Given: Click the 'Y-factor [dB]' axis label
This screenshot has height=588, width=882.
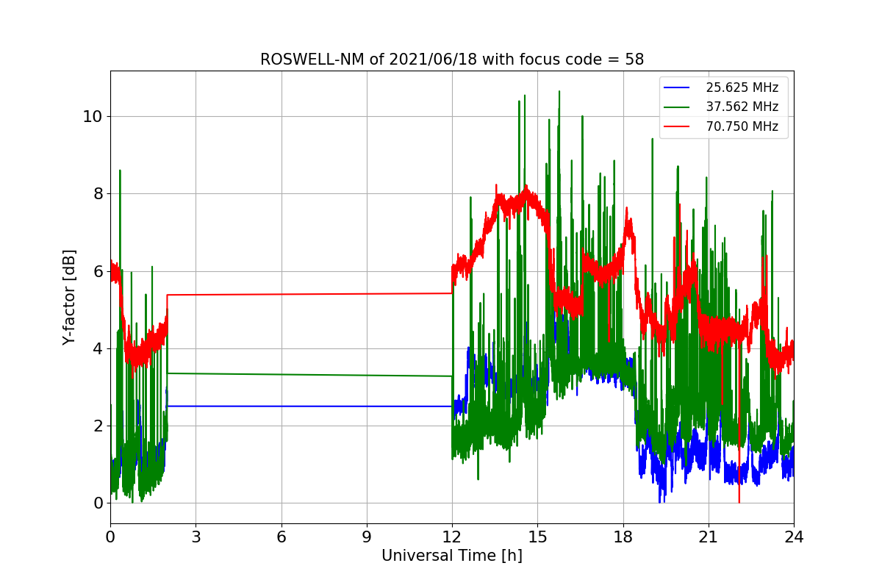Looking at the screenshot, I should tap(69, 297).
